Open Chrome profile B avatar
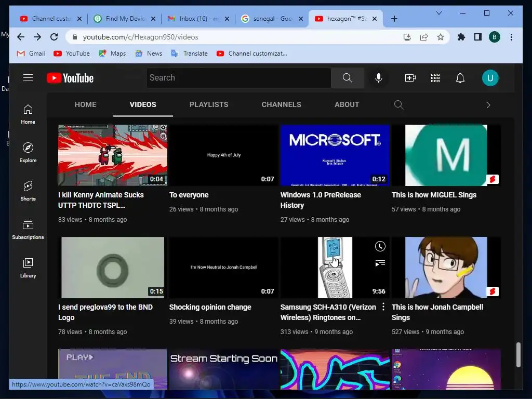This screenshot has width=532, height=399. [x=495, y=37]
